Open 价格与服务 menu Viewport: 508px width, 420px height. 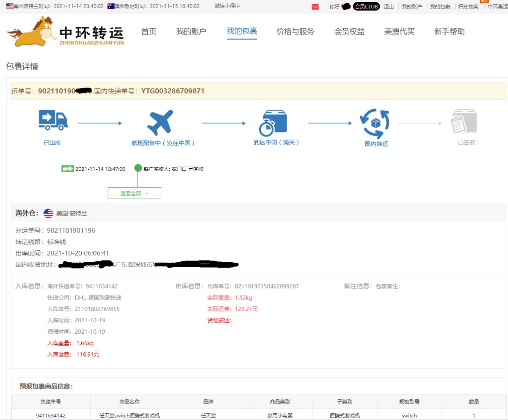click(x=295, y=31)
